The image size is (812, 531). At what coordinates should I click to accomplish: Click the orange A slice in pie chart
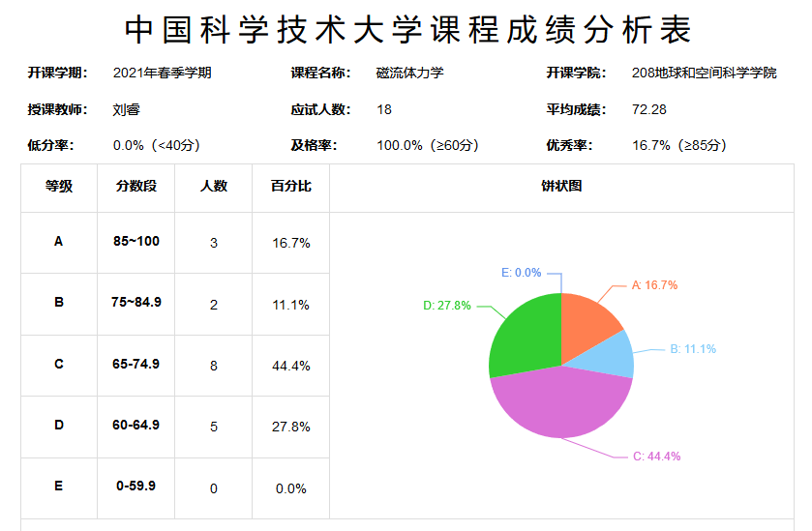coord(592,324)
